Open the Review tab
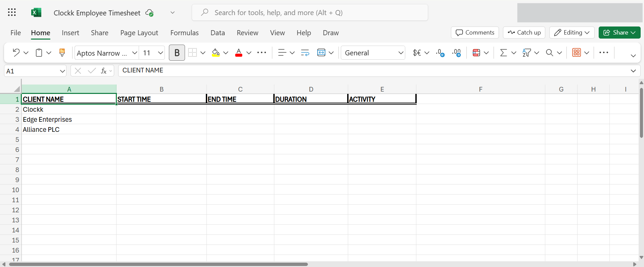The height and width of the screenshot is (267, 644). click(247, 33)
